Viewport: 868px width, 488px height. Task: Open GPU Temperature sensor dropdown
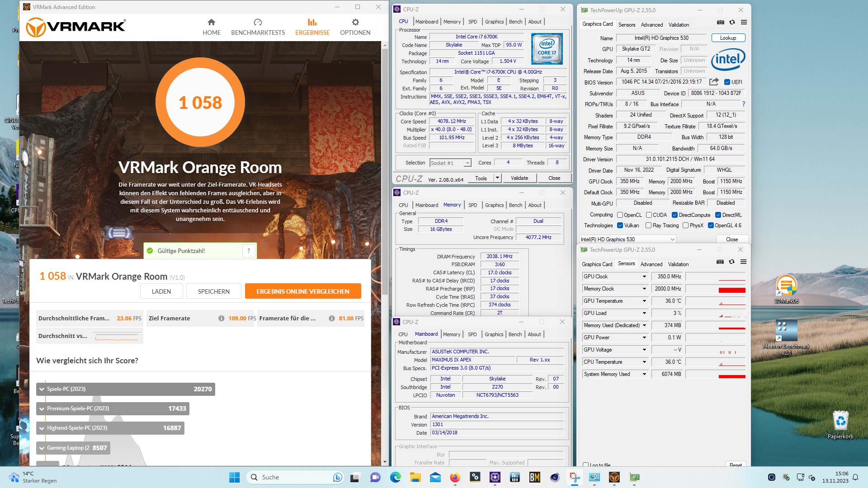[644, 301]
